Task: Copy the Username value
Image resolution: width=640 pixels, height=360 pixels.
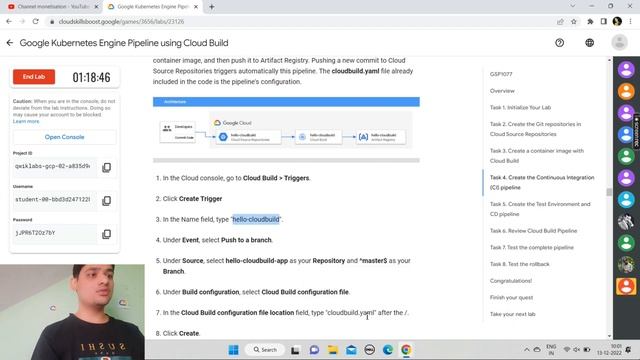Action: tap(107, 200)
